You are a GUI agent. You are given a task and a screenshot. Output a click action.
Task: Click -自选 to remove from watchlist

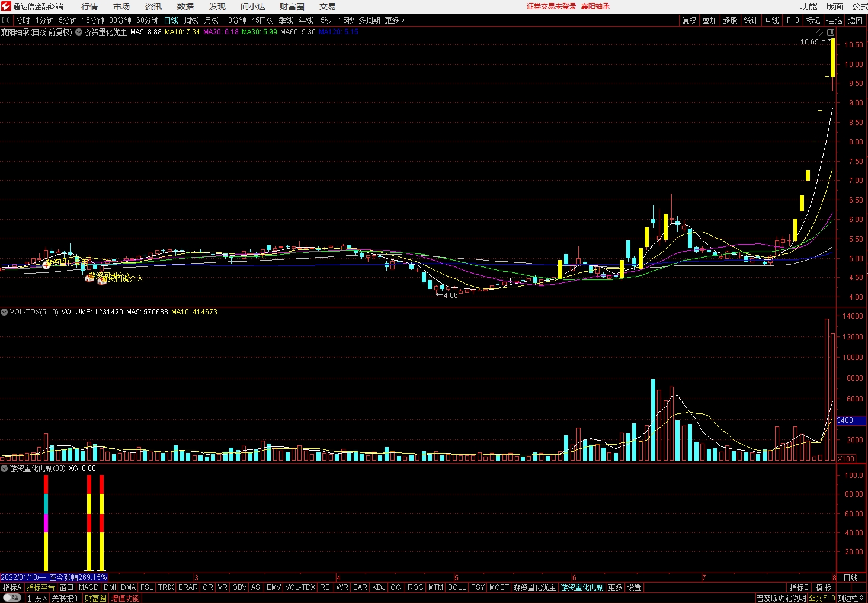pos(835,20)
